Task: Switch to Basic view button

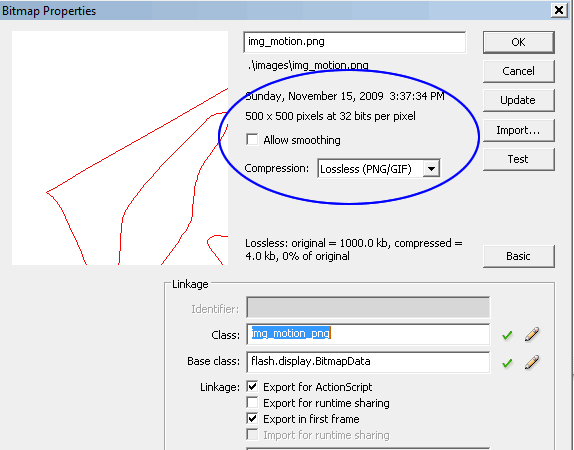Action: coord(518,256)
